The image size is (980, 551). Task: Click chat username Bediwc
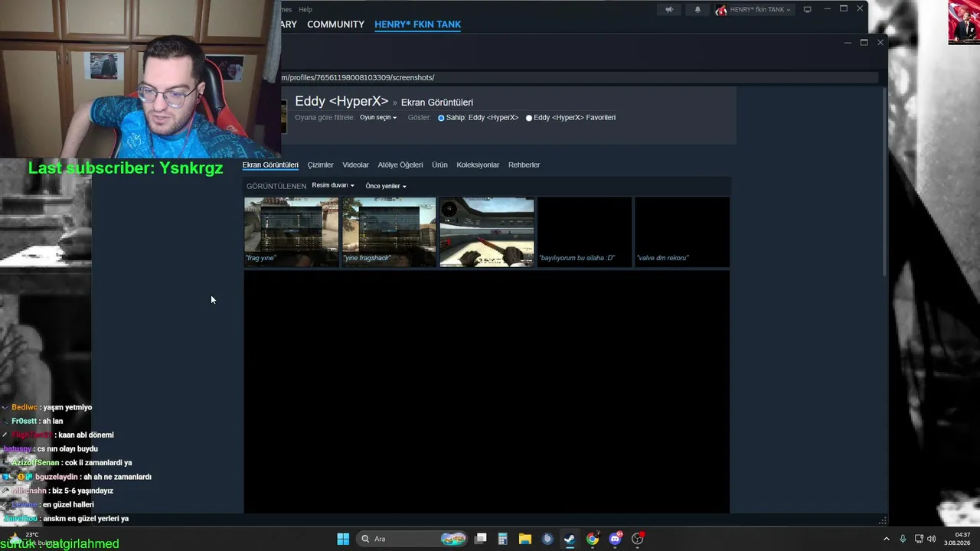pos(24,408)
